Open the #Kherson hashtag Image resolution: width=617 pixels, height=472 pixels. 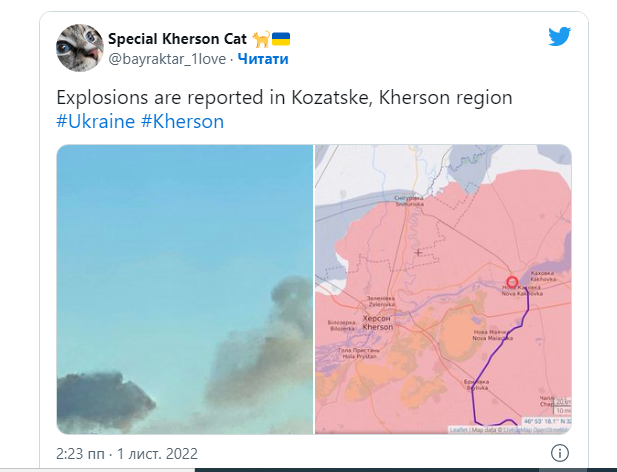[182, 122]
